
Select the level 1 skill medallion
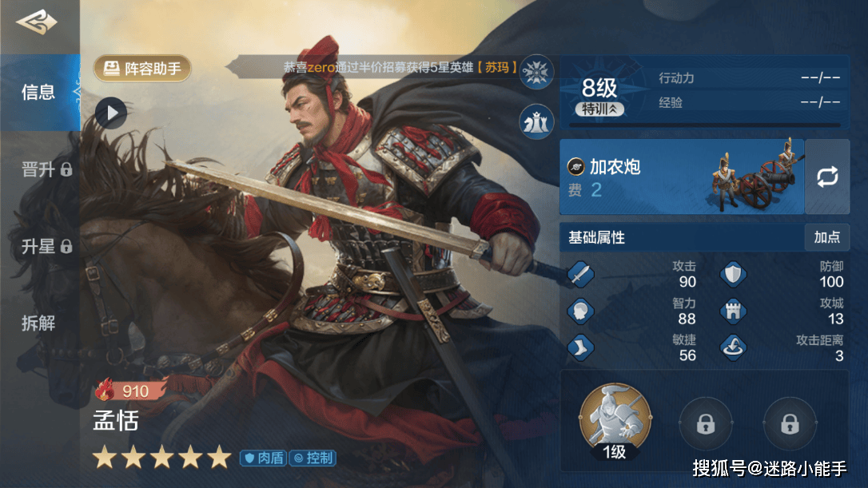coord(615,422)
